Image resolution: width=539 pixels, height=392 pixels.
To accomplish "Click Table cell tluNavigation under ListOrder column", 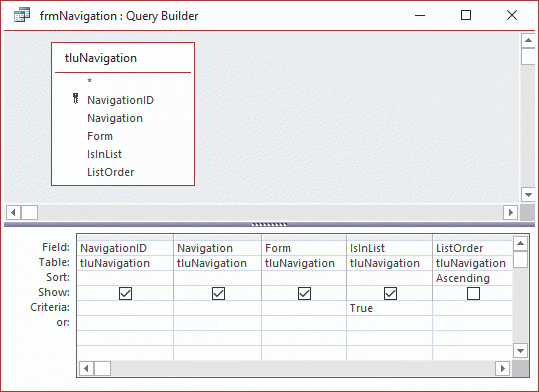I will (x=473, y=263).
